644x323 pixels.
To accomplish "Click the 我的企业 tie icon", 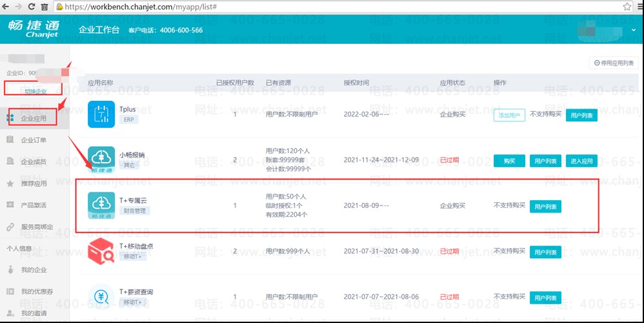I will pyautogui.click(x=11, y=270).
